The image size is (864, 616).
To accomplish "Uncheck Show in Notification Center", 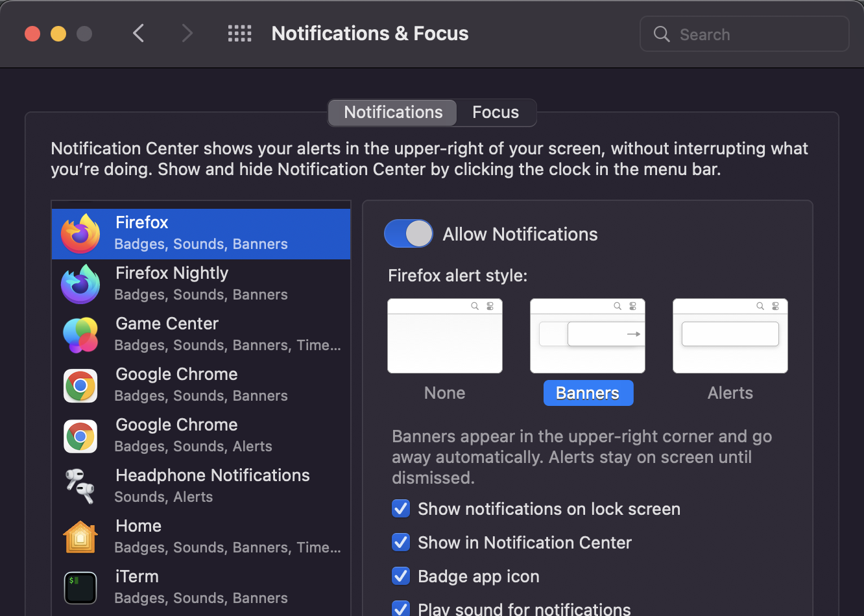I will pos(401,542).
